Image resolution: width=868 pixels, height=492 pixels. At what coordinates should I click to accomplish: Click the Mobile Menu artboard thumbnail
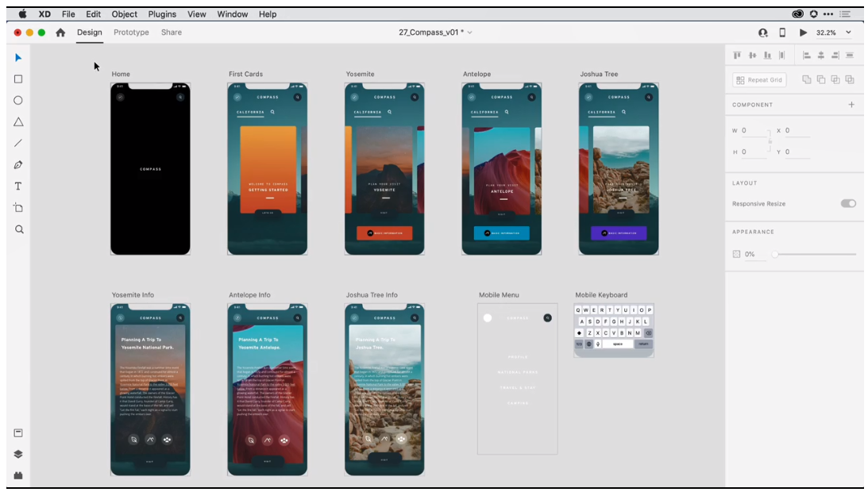pos(518,379)
